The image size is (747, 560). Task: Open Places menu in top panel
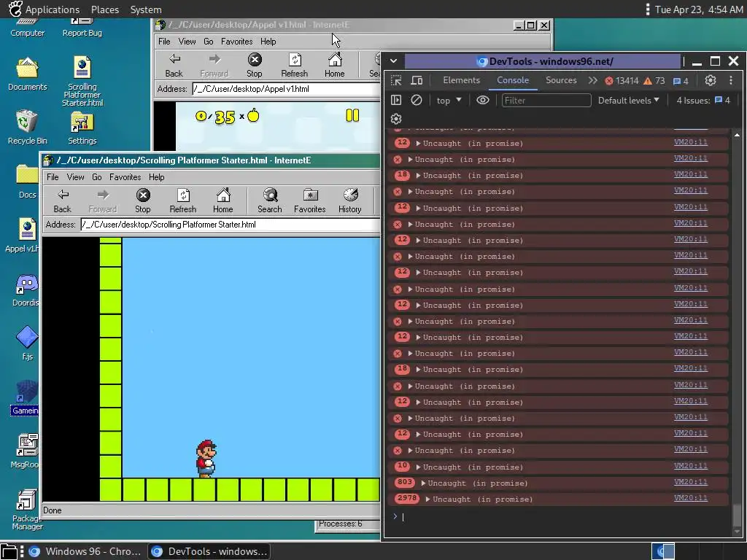coord(105,9)
